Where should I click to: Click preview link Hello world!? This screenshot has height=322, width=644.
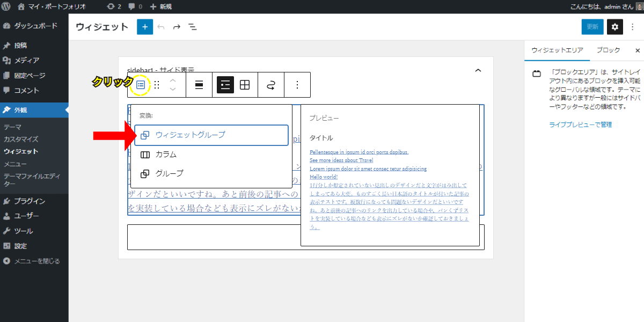pyautogui.click(x=324, y=177)
